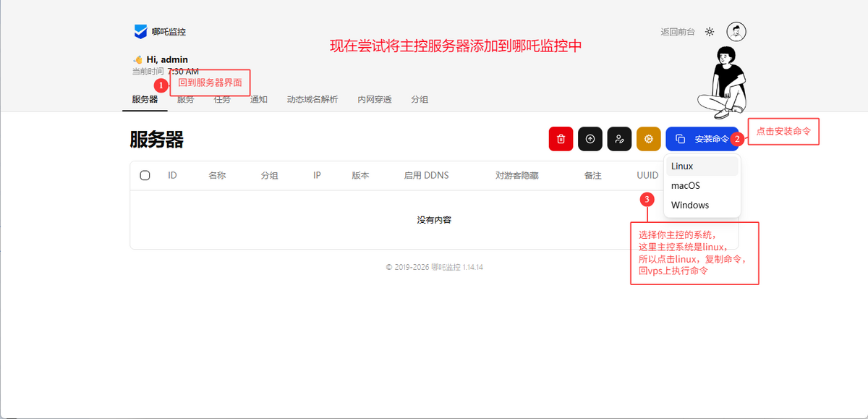Check the select-all servers checkbox
This screenshot has width=868, height=419.
click(145, 176)
